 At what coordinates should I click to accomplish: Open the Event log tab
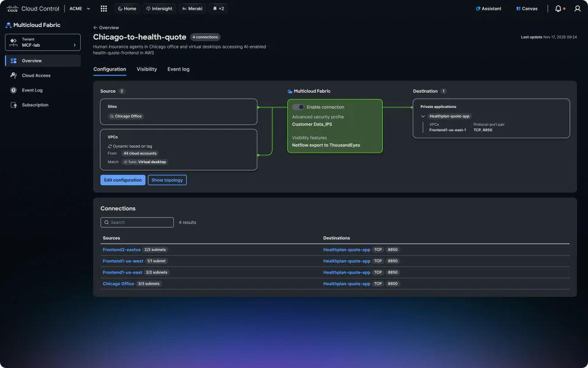click(x=178, y=69)
